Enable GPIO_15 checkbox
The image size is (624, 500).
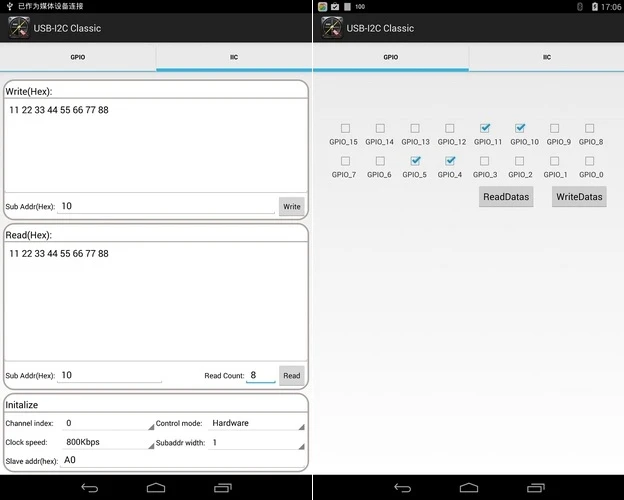pyautogui.click(x=345, y=128)
